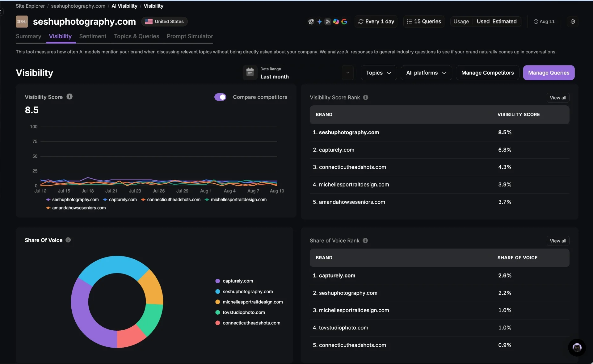Image resolution: width=593 pixels, height=364 pixels.
Task: Click the Aug 11 date indicator
Action: [544, 22]
